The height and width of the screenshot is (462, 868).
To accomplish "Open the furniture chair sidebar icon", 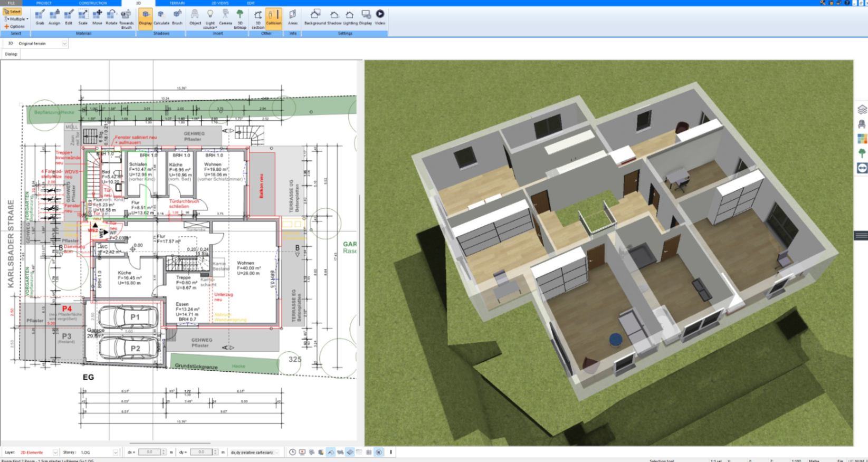I will 862,124.
